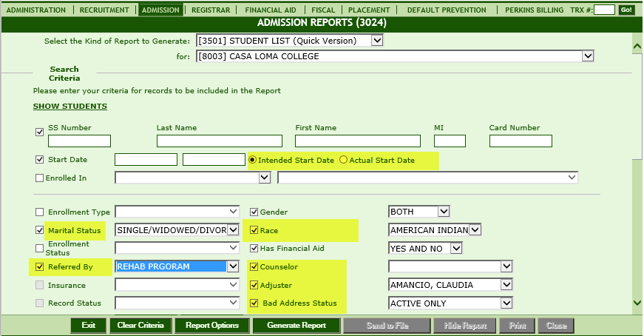Check the Enrollment Status checkbox

click(x=39, y=249)
